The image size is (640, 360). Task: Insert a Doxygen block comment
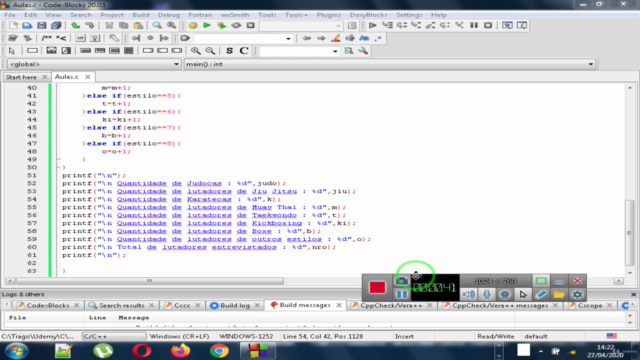[47, 38]
